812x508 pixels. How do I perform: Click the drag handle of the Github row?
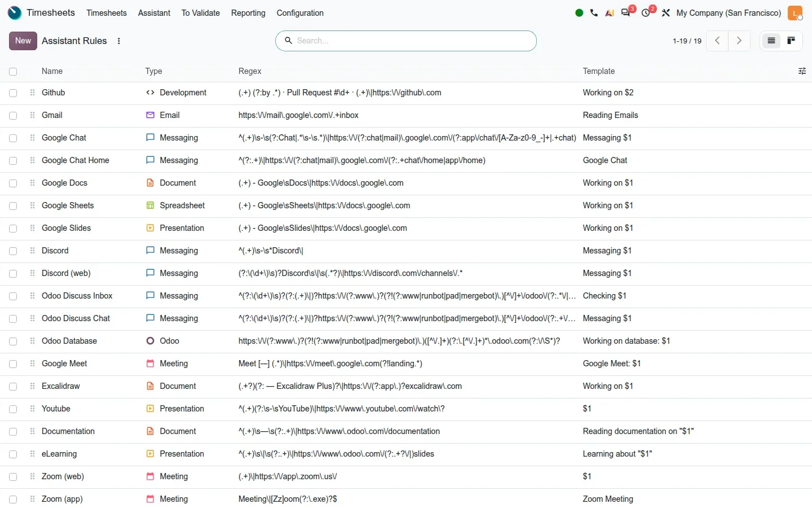point(32,93)
